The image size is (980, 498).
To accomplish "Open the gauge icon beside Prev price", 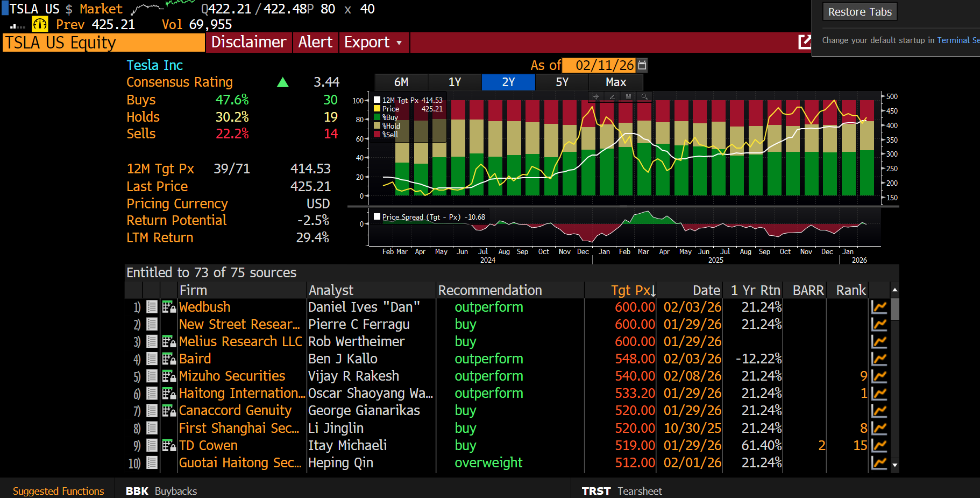I will pyautogui.click(x=40, y=24).
